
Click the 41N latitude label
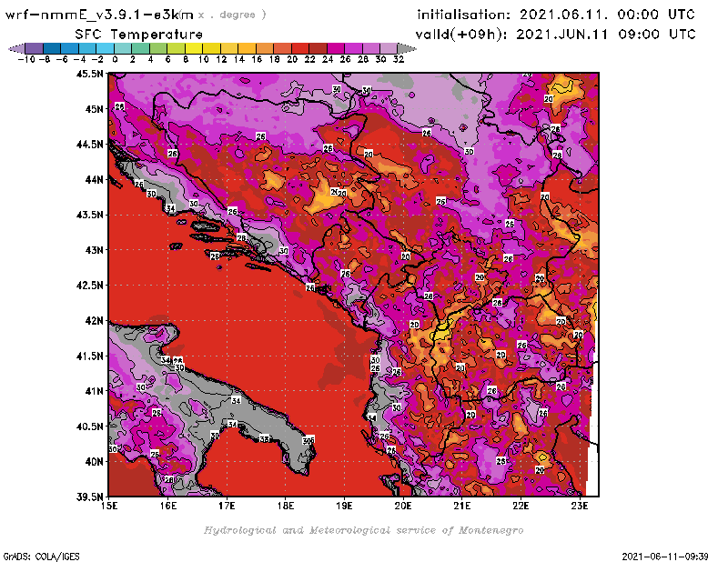(x=94, y=391)
